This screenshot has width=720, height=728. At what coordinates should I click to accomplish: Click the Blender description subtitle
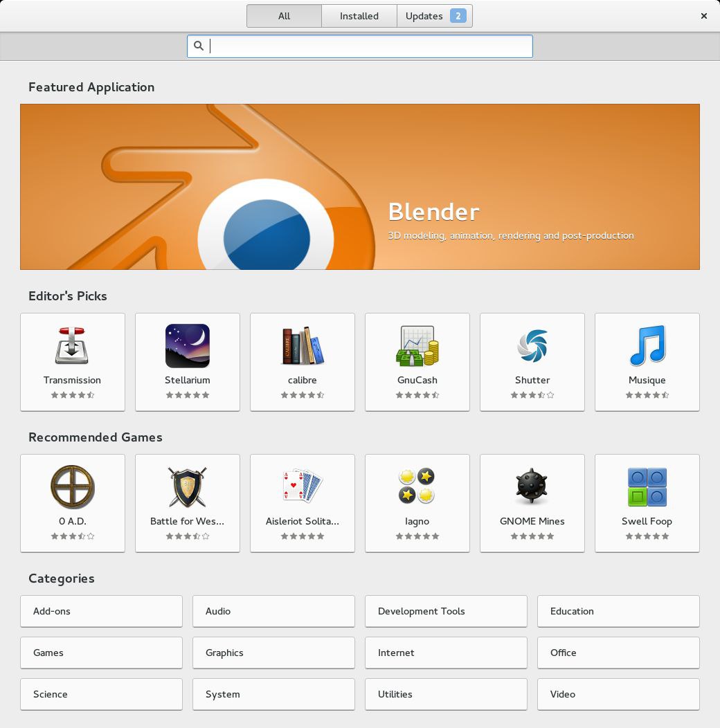pos(511,235)
